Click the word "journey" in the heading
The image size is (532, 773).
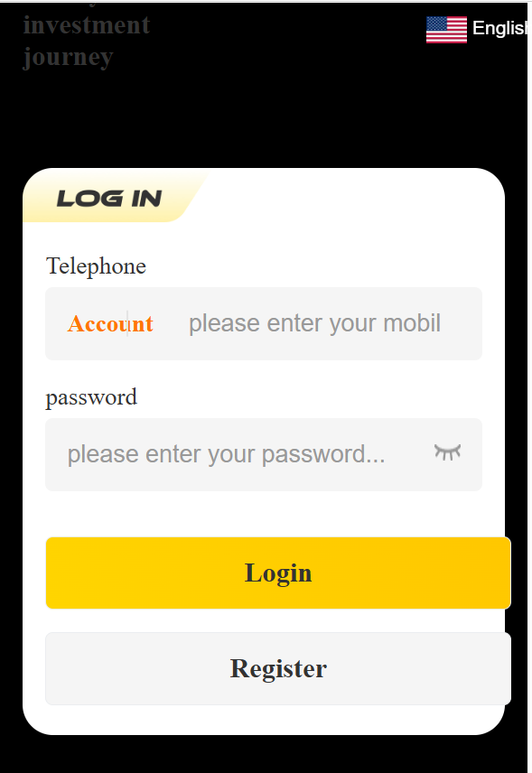pyautogui.click(x=69, y=58)
